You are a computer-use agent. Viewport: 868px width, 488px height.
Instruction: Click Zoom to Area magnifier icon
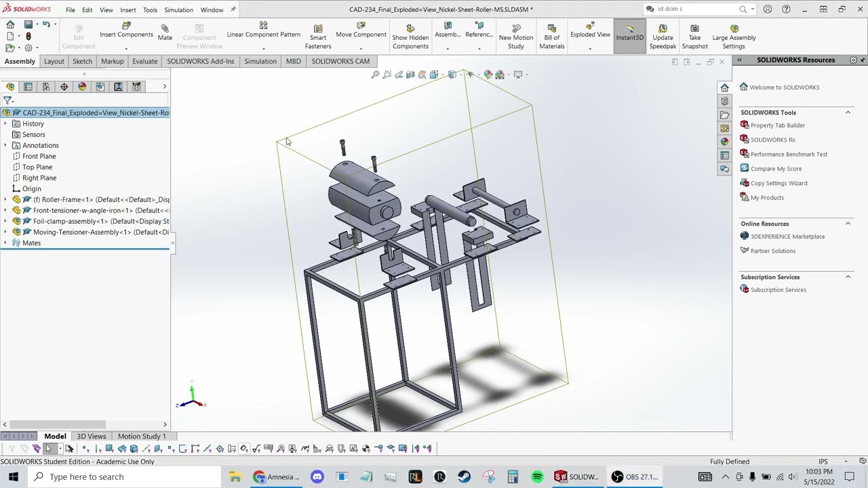point(387,75)
